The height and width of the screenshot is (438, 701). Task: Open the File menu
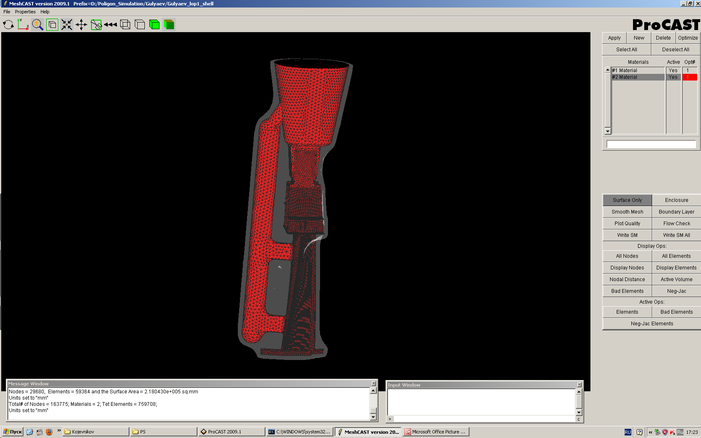click(x=7, y=11)
